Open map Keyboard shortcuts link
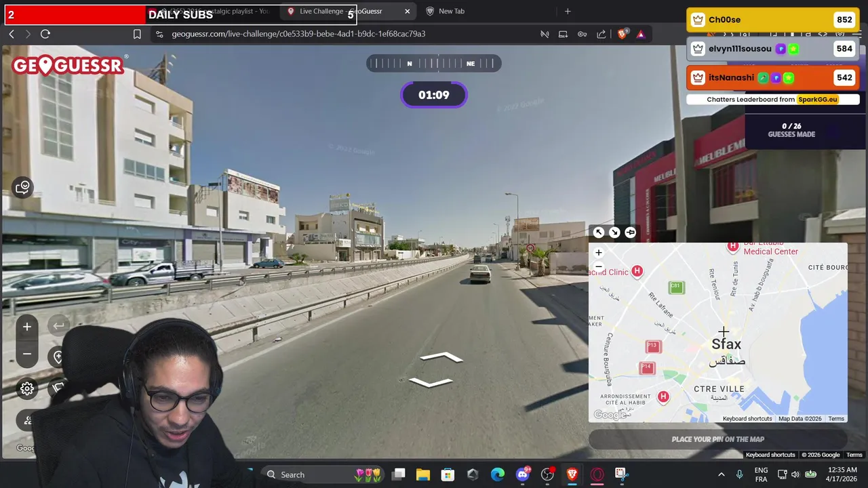The image size is (868, 488). 747,419
